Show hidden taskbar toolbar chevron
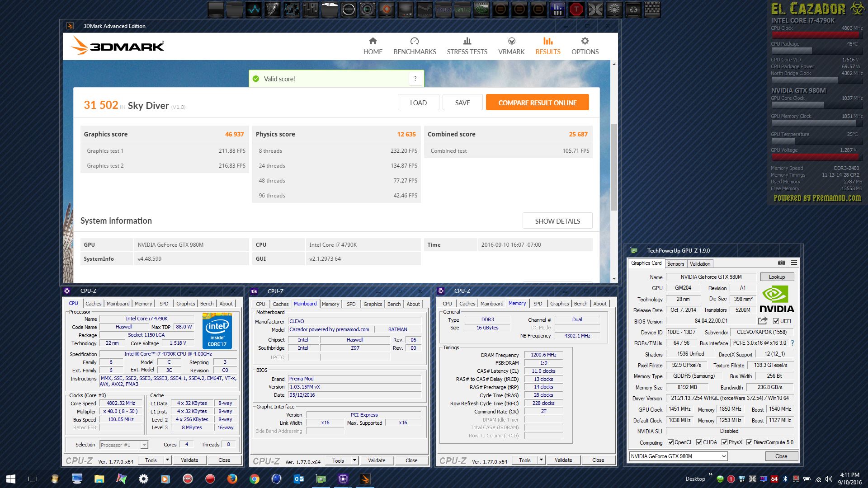The image size is (868, 488). [x=711, y=474]
